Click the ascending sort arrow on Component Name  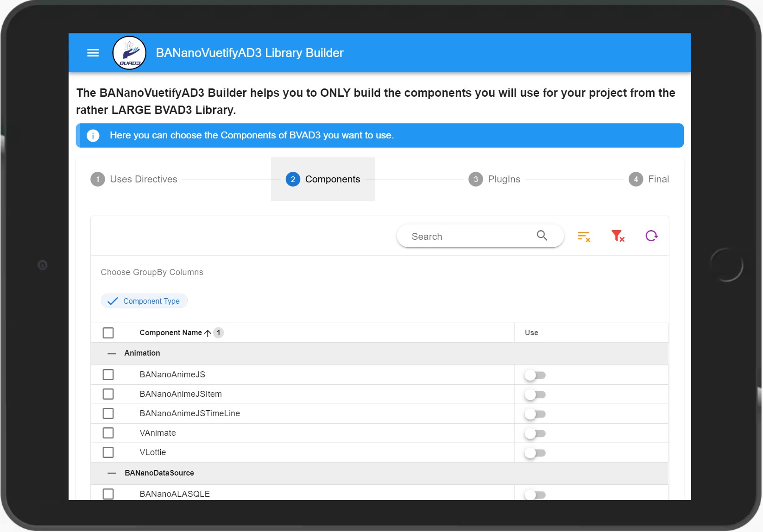(207, 333)
